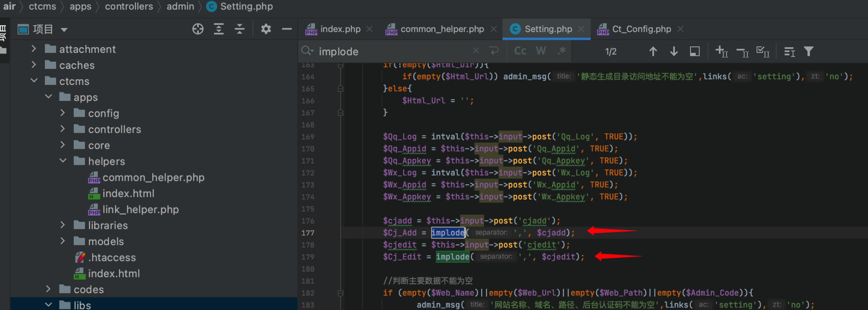This screenshot has width=868, height=310.
Task: Switch to Ct_Config.php tab
Action: click(641, 29)
